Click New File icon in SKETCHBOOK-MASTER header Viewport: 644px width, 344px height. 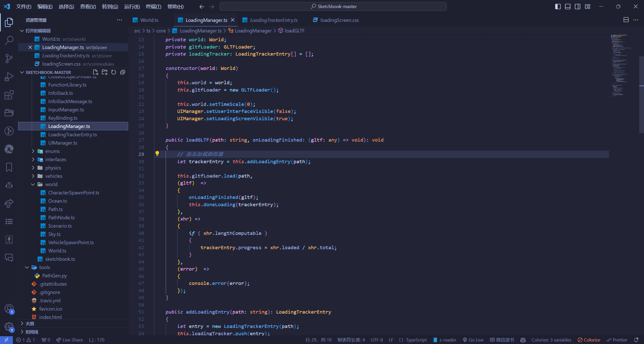click(x=95, y=72)
